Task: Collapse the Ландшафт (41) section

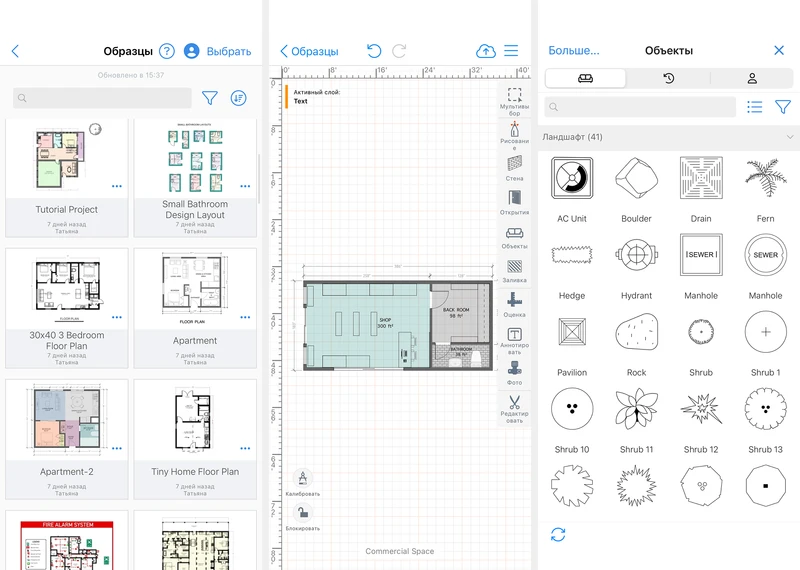Action: pyautogui.click(x=790, y=137)
